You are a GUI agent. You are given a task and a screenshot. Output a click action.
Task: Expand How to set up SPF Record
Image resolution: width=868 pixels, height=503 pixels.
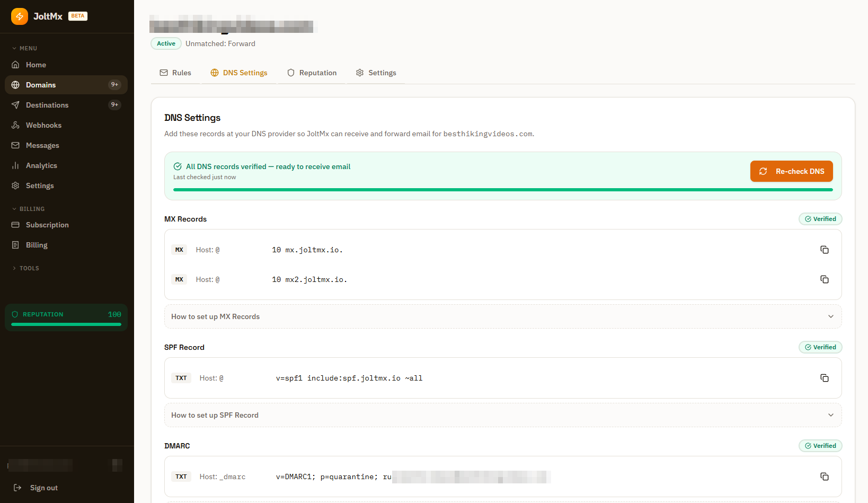pos(503,415)
